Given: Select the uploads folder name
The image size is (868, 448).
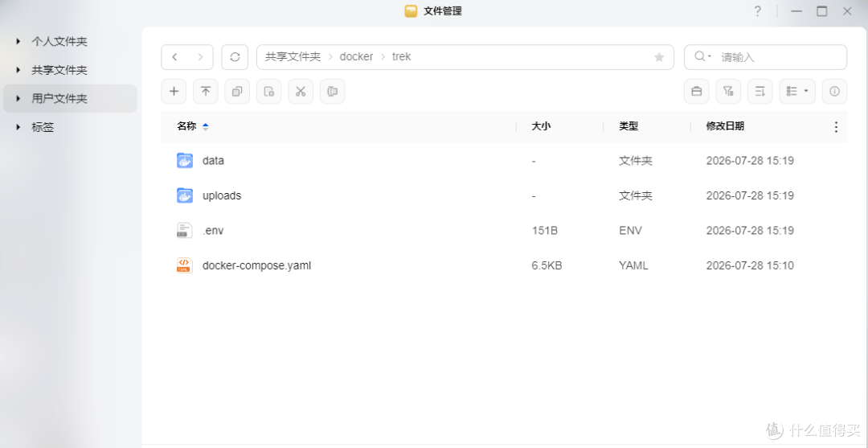Looking at the screenshot, I should point(222,195).
